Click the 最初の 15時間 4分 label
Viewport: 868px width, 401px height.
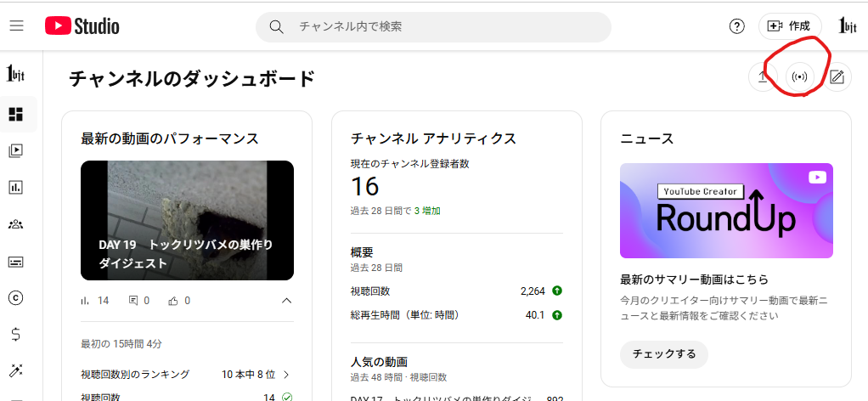(121, 344)
